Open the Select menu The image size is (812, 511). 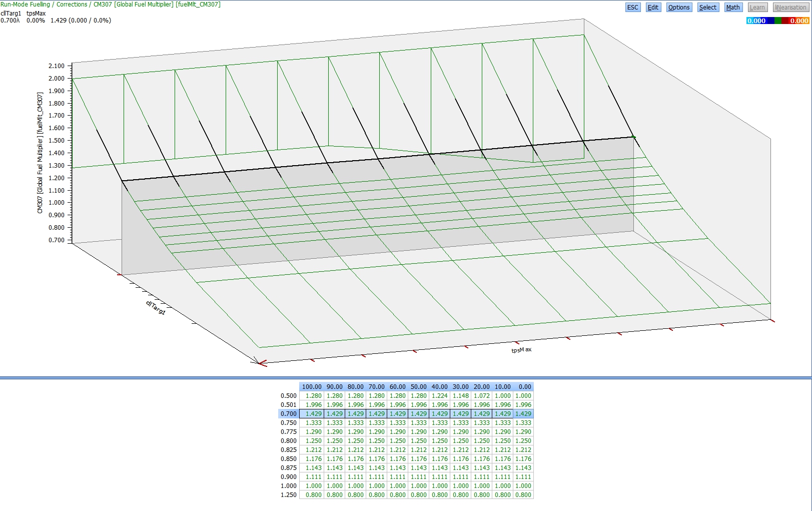[x=707, y=8]
